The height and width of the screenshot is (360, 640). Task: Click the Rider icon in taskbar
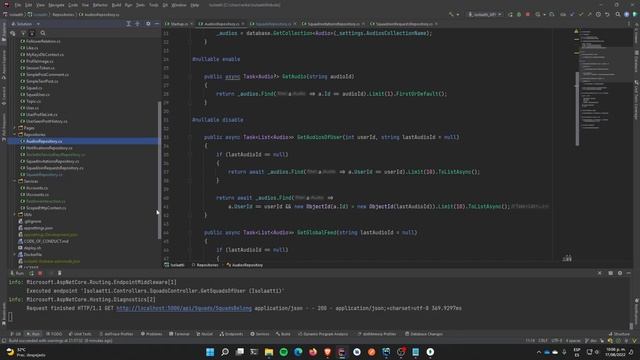pos(342,352)
